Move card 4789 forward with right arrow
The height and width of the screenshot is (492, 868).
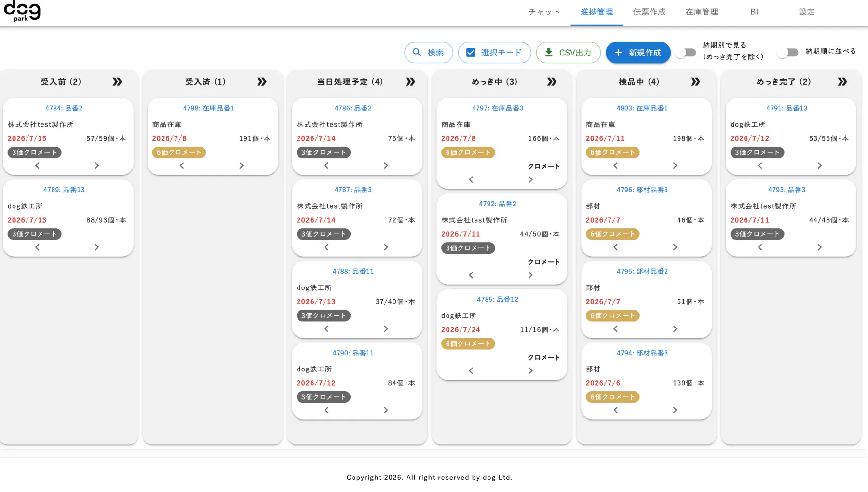(x=96, y=247)
